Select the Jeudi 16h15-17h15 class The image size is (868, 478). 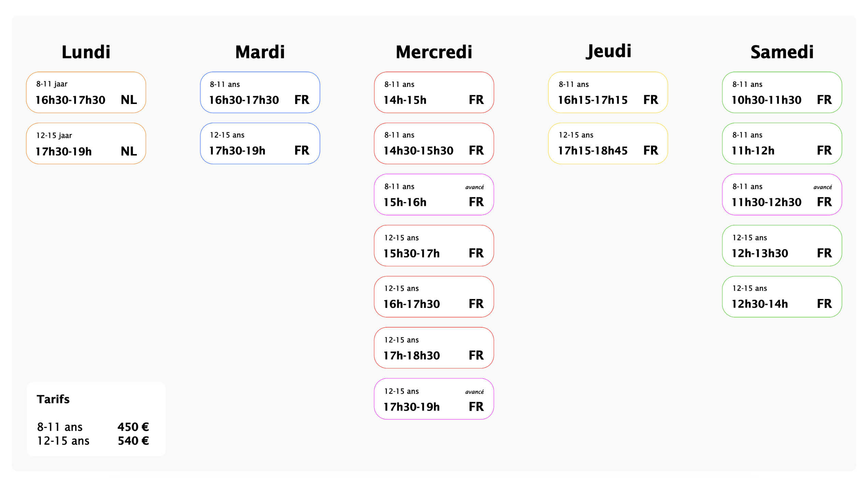(608, 92)
